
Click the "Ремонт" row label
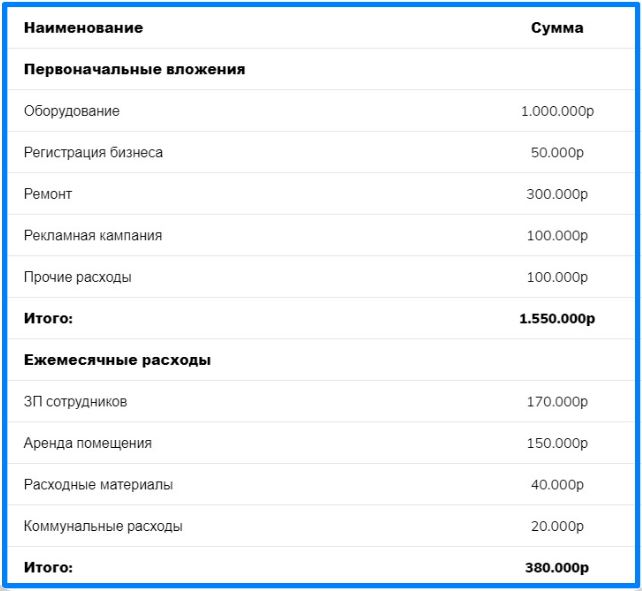[48, 194]
